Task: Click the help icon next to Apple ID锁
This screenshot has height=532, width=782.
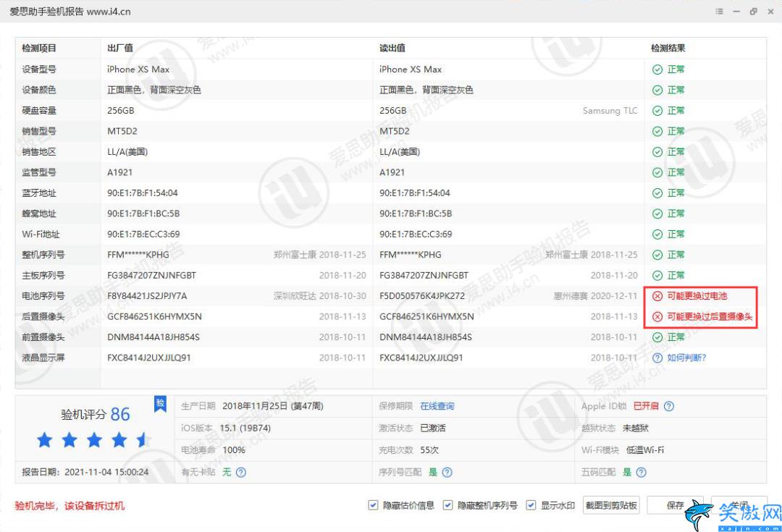Action: [669, 406]
